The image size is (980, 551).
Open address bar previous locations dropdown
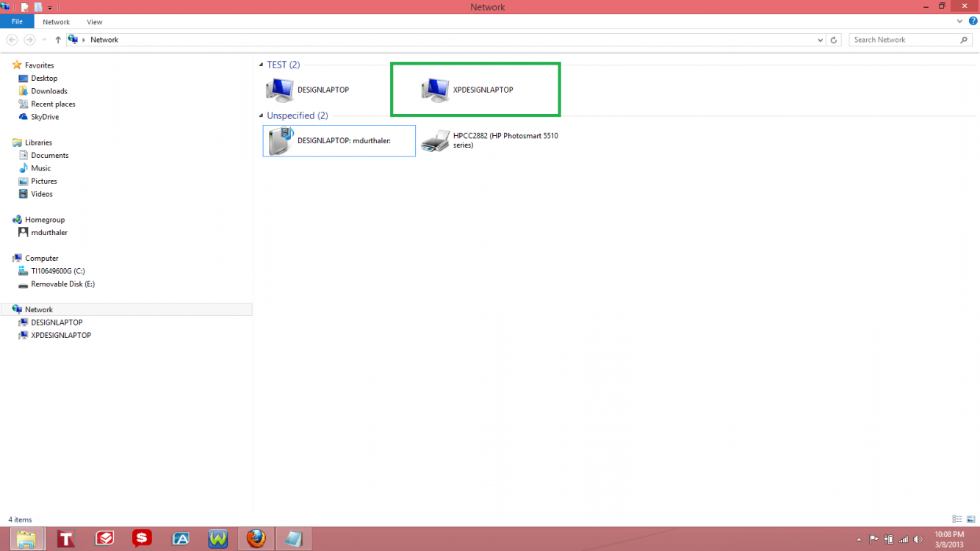point(821,40)
